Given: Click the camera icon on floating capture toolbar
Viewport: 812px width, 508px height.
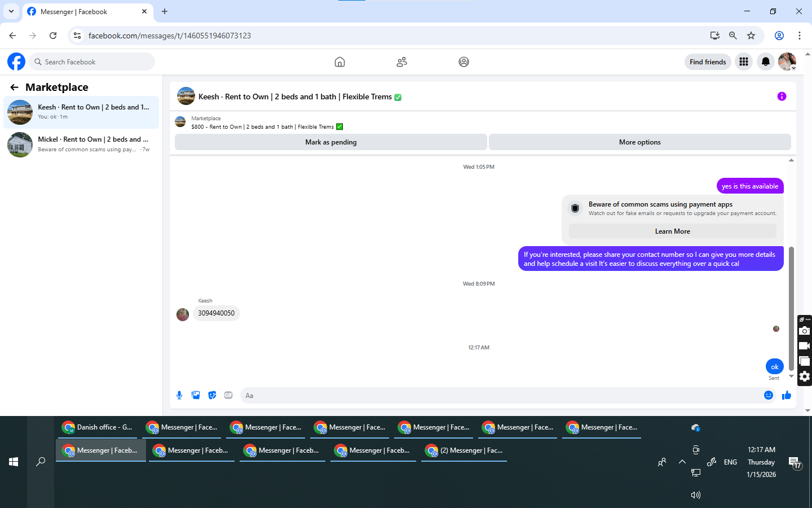Looking at the screenshot, I should click(x=805, y=331).
